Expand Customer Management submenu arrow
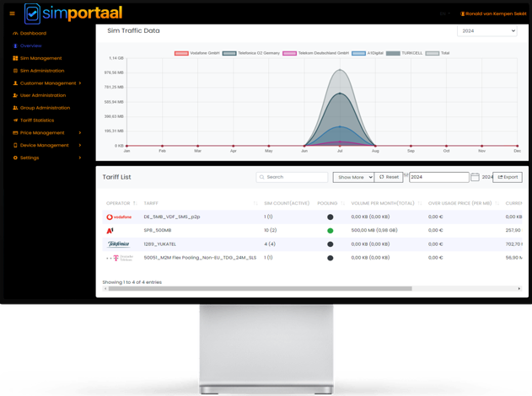 80,83
